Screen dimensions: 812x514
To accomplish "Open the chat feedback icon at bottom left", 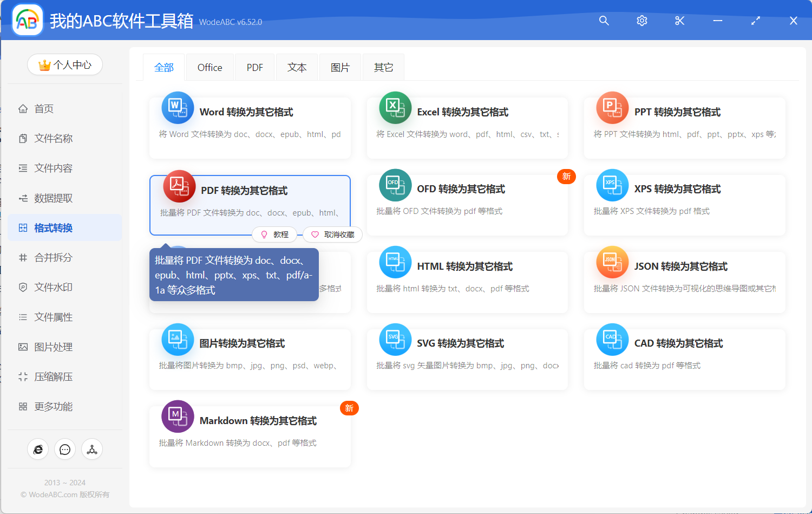I will [65, 449].
